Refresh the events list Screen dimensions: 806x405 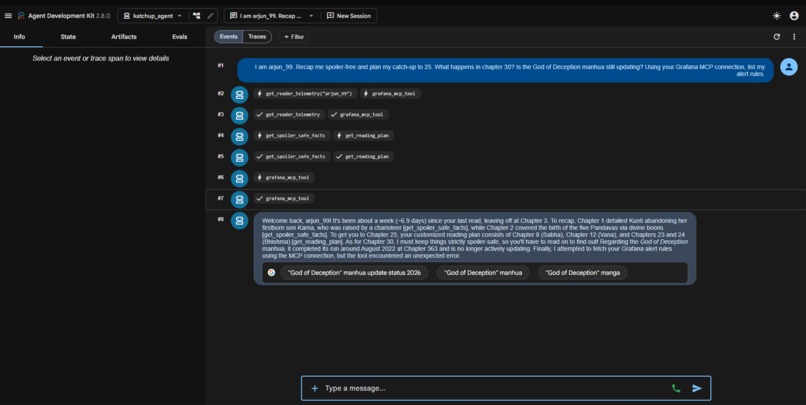(777, 36)
